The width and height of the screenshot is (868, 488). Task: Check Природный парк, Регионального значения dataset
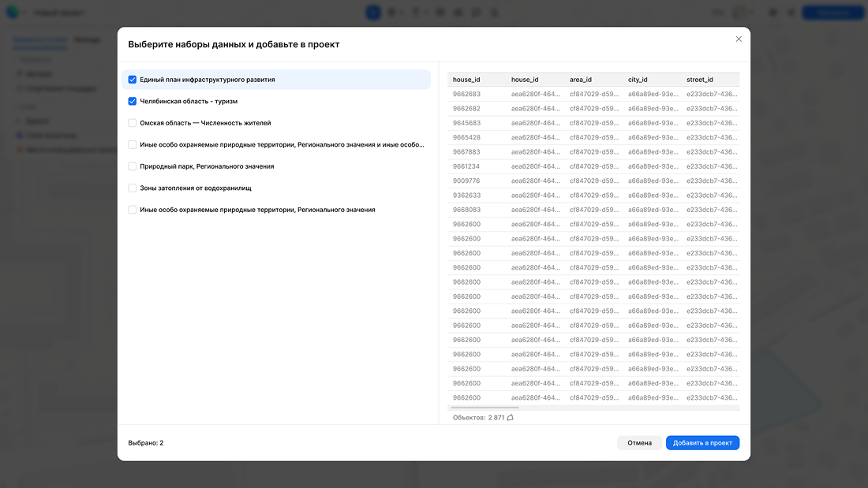(133, 166)
